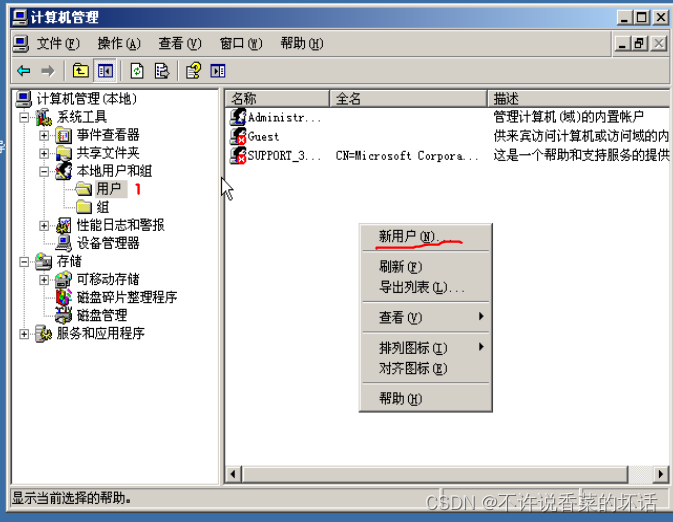The height and width of the screenshot is (522, 673).
Task: Restore the inner MMC child window
Action: pyautogui.click(x=639, y=43)
